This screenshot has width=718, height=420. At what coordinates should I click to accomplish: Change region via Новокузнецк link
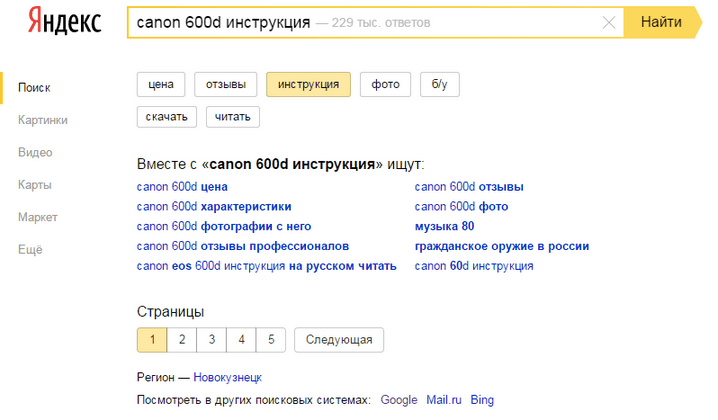(x=228, y=377)
